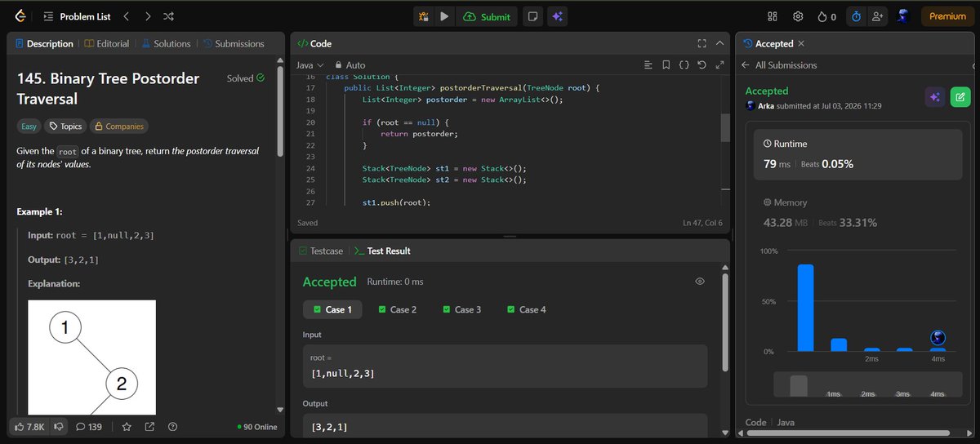
Task: Close the Accepted tab
Action: point(801,43)
